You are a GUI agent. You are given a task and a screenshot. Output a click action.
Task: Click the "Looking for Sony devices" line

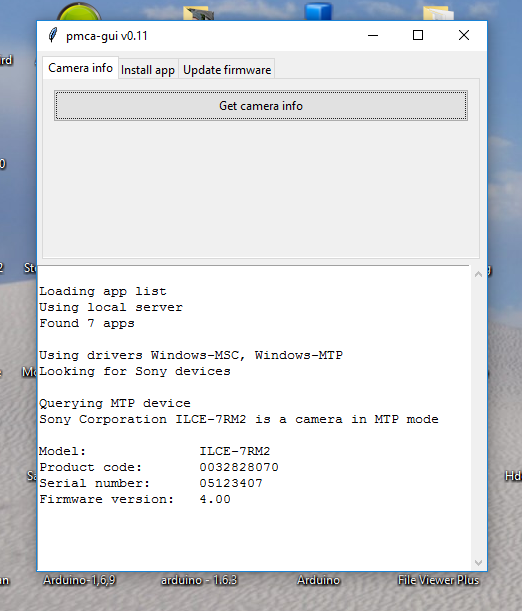[x=135, y=371]
